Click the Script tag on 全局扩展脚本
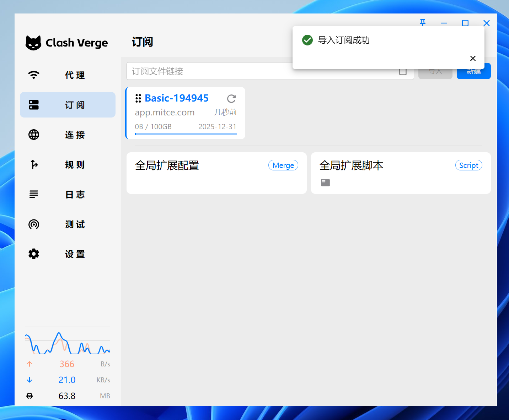Viewport: 509px width, 420px height. (x=468, y=165)
